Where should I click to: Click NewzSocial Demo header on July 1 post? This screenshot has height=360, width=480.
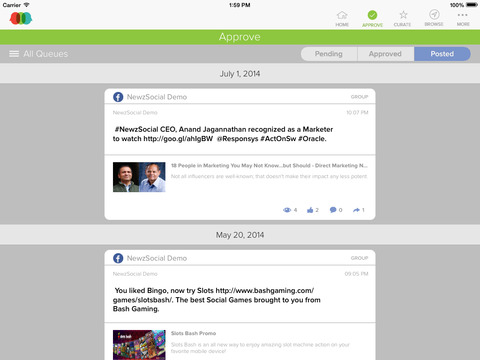(x=157, y=97)
